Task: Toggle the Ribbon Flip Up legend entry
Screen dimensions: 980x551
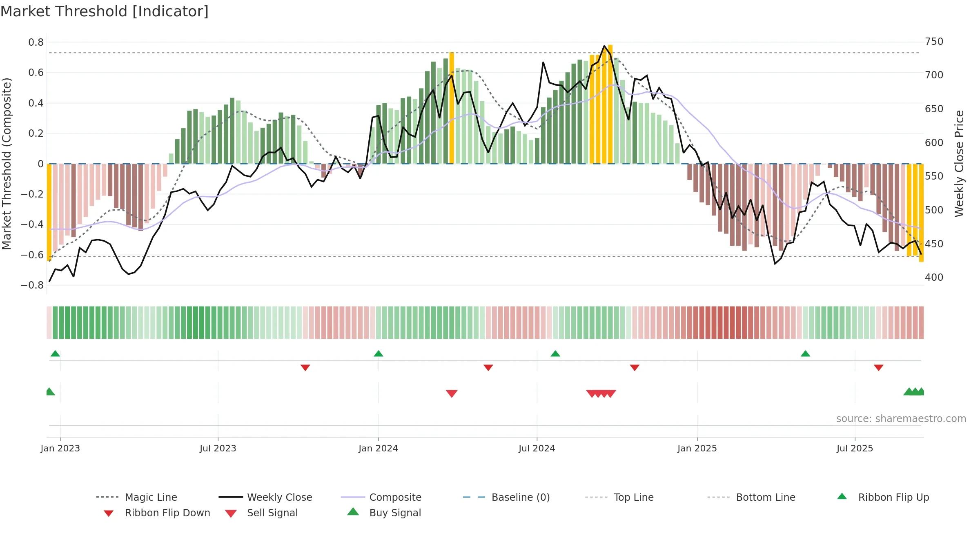Action: point(883,497)
